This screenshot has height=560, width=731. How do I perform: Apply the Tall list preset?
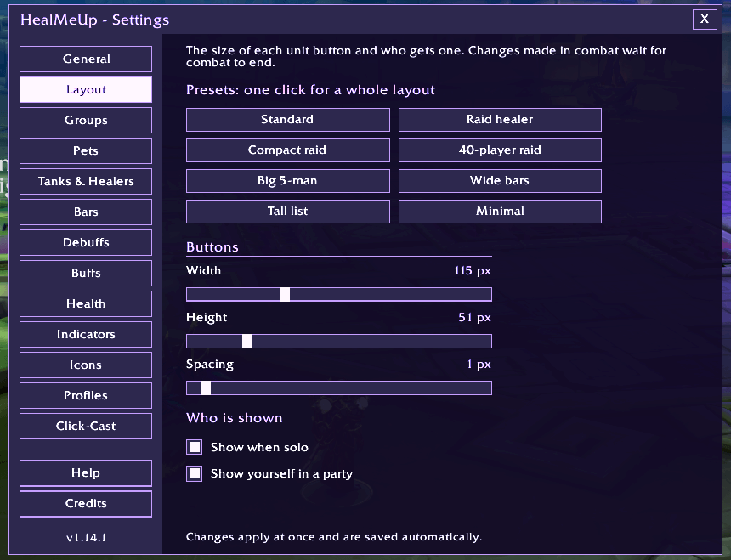(287, 212)
